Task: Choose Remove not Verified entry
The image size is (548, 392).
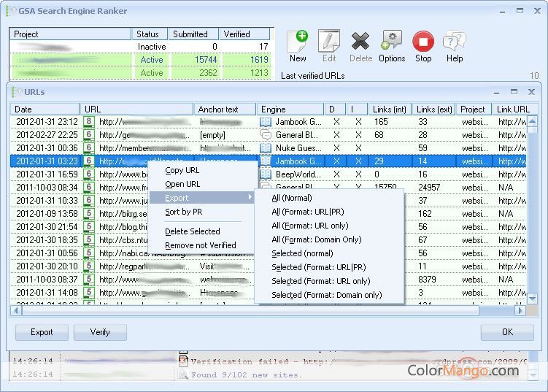Action: pyautogui.click(x=200, y=245)
